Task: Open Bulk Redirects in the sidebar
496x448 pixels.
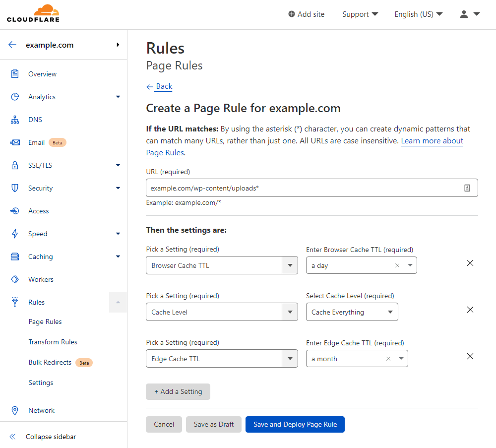Action: click(50, 362)
